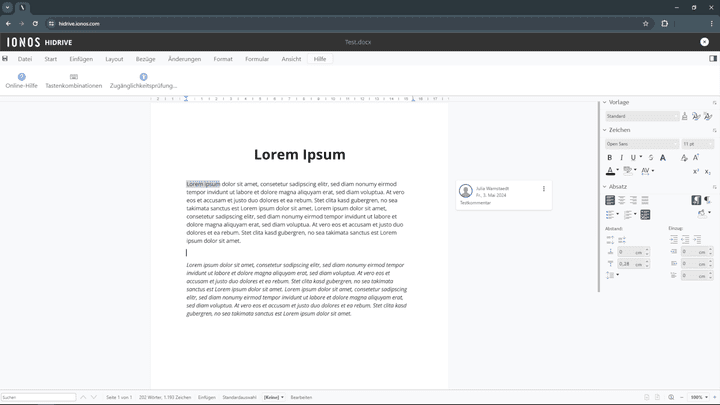The image size is (720, 405).
Task: Open the Standard paragraph style dropdown
Action: [642, 116]
